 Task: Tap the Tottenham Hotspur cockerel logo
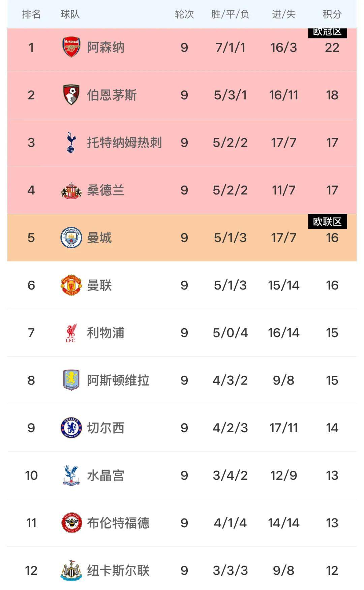coord(71,142)
